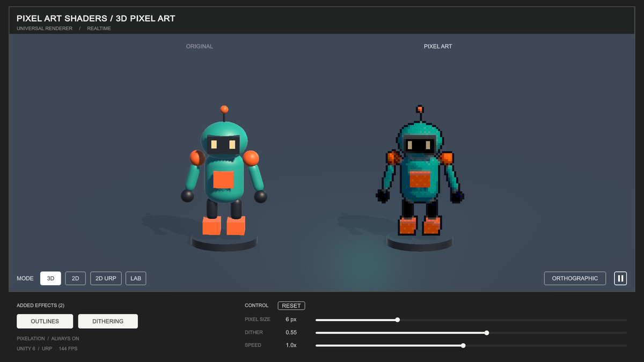The width and height of the screenshot is (644, 362).
Task: Click the Reset control button
Action: tap(291, 306)
